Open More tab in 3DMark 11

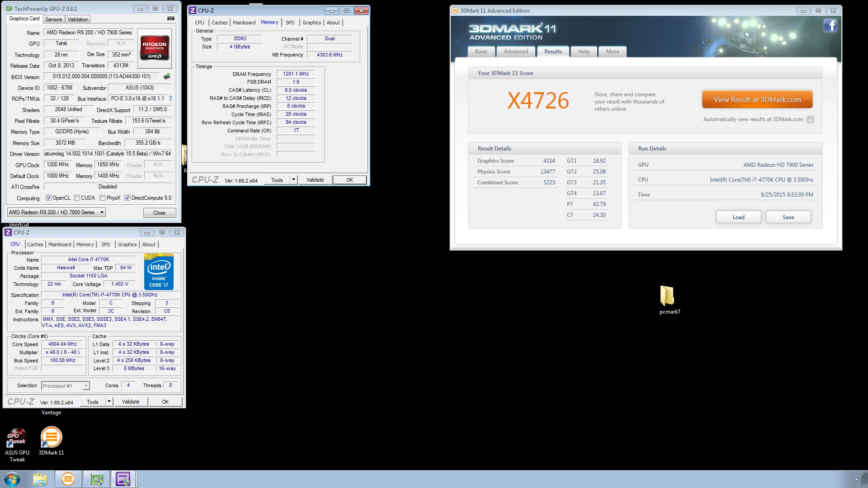613,52
